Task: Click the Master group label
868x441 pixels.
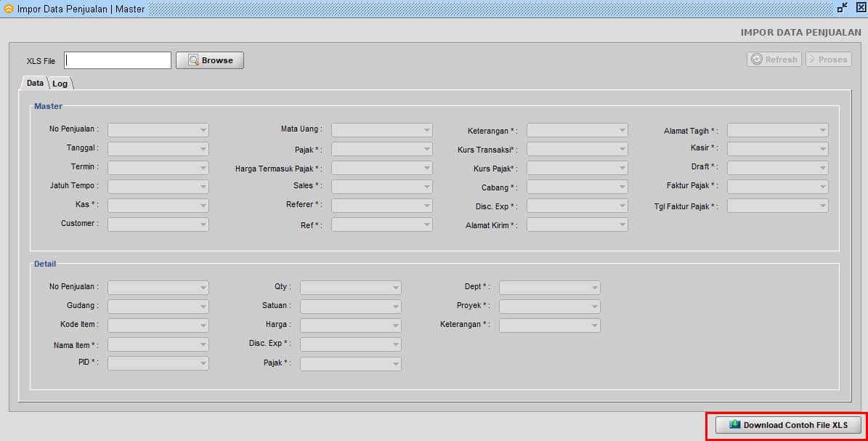Action: (48, 106)
